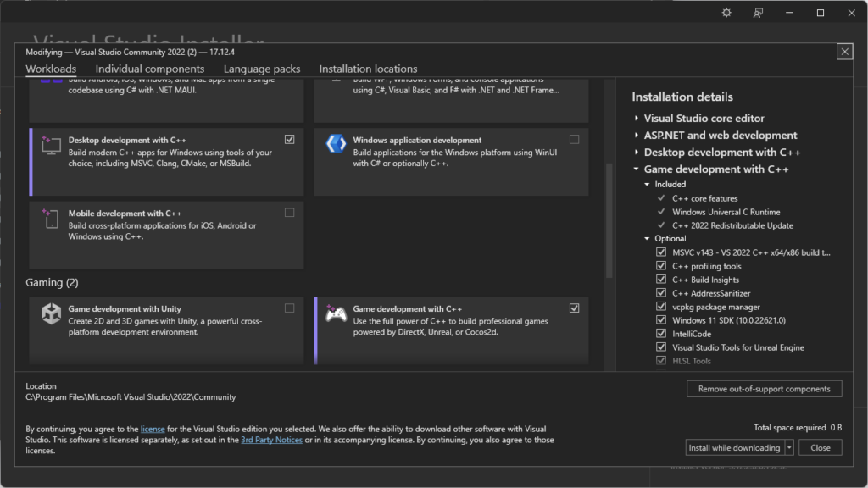Screen dimensions: 868x488
Task: Click the Windows application development icon
Action: point(336,144)
